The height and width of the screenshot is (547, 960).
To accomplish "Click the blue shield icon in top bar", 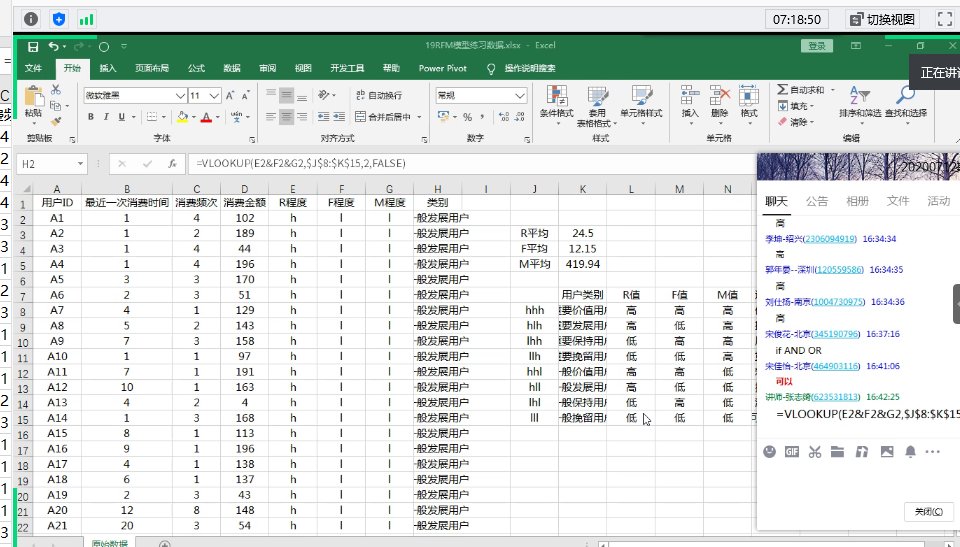I will pyautogui.click(x=59, y=20).
